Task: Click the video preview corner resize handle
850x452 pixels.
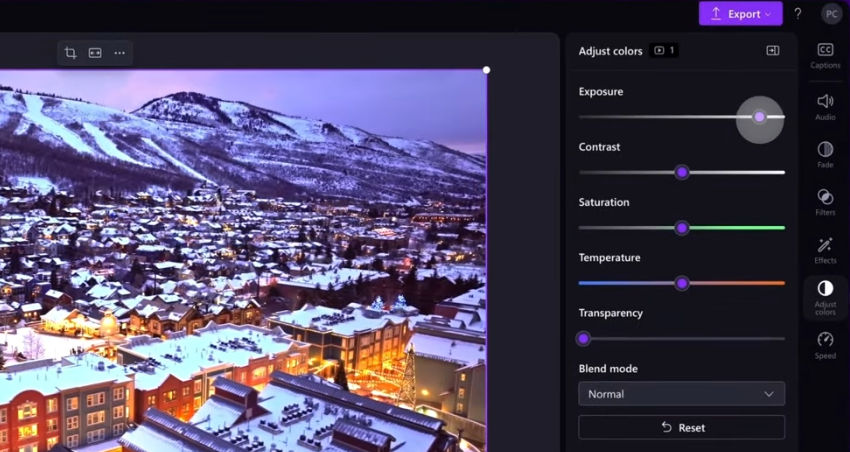Action: coord(486,70)
